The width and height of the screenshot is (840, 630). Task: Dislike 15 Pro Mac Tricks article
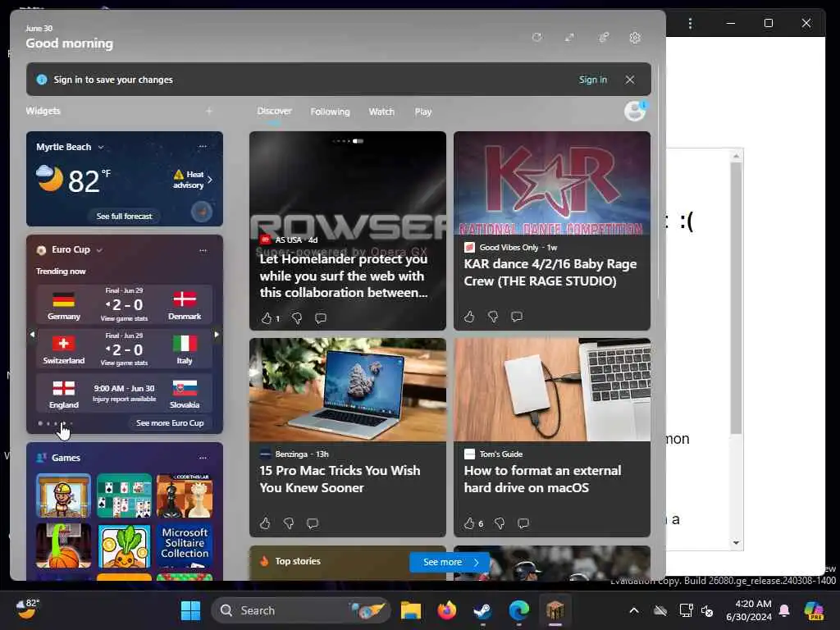coord(288,523)
